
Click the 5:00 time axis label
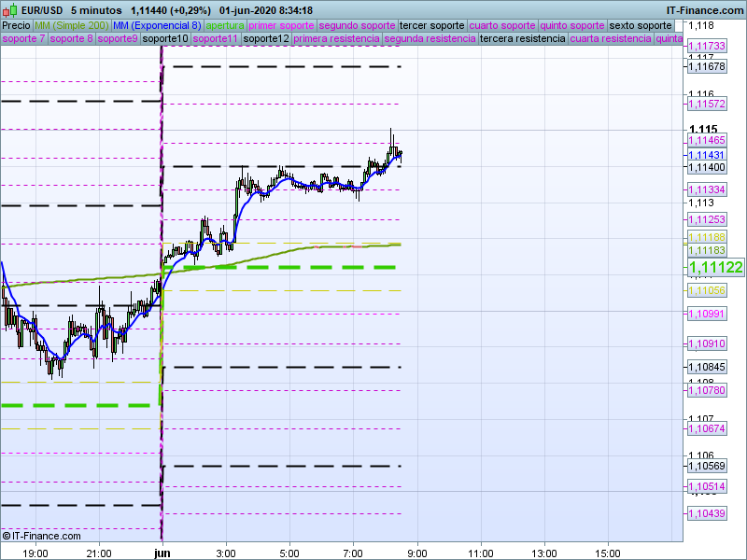[x=289, y=553]
